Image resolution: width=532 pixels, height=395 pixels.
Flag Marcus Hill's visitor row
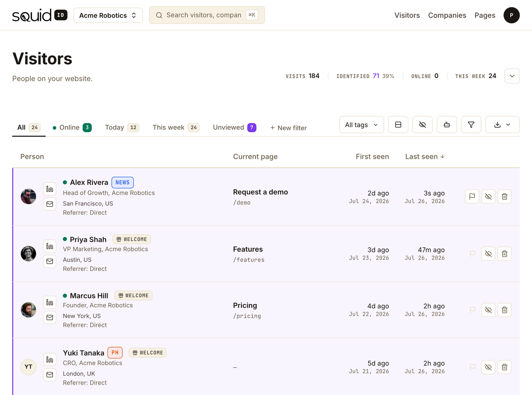coord(472,310)
